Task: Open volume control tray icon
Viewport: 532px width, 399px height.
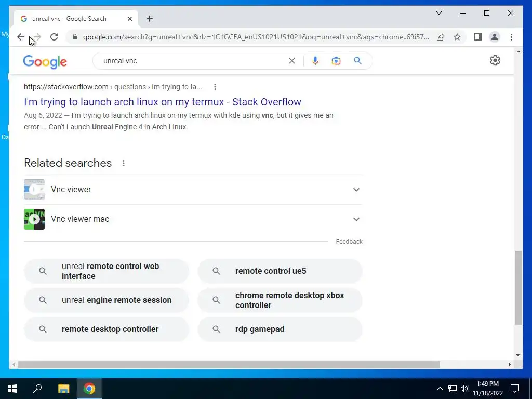Action: [x=464, y=389]
